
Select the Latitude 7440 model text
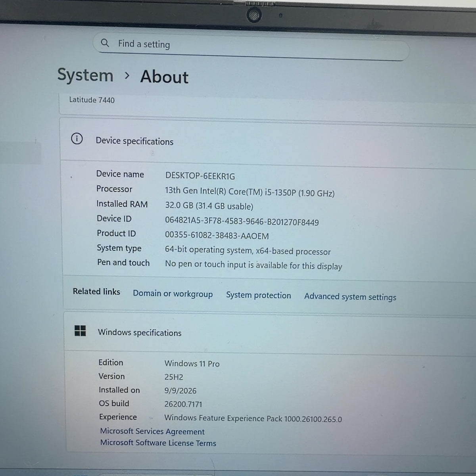92,100
